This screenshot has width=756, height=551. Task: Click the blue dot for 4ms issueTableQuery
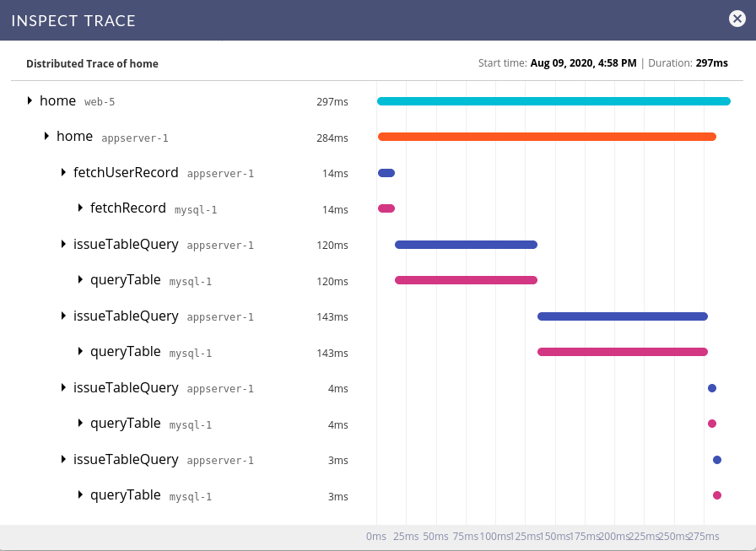click(x=712, y=388)
